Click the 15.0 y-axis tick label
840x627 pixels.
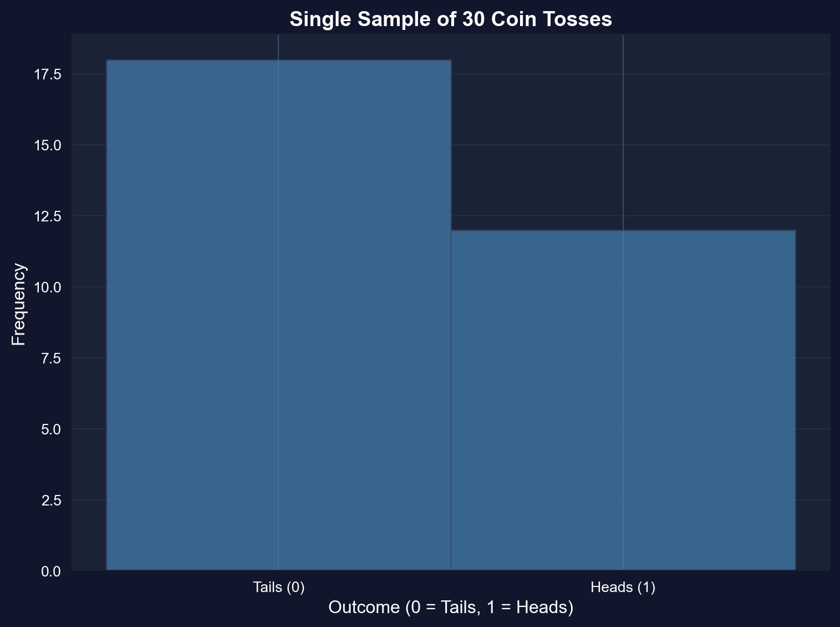(x=50, y=145)
